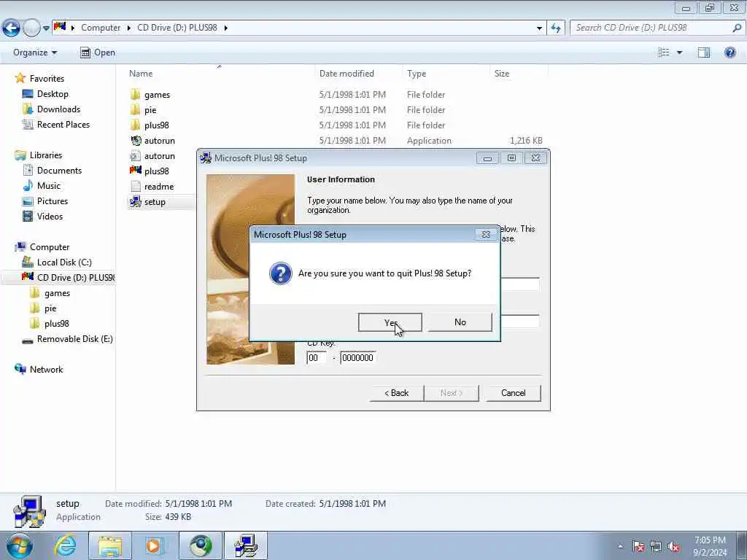Launch Windows Media Player from taskbar
This screenshot has width=747, height=560.
[x=154, y=545]
